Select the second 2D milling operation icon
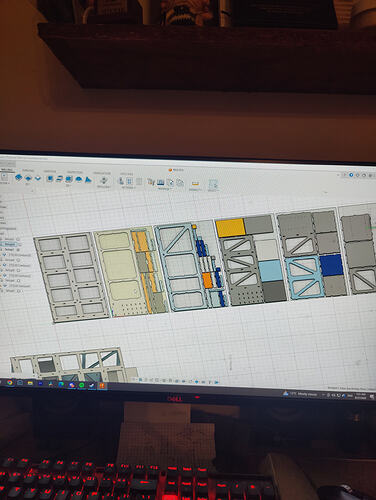This screenshot has width=376, height=500. click(28, 178)
